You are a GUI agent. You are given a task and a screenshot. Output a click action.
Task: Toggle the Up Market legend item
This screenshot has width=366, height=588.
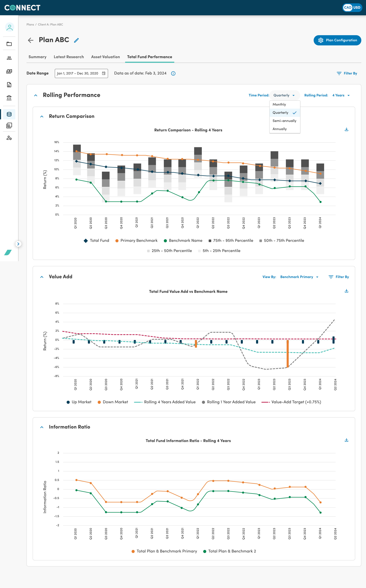pos(79,402)
